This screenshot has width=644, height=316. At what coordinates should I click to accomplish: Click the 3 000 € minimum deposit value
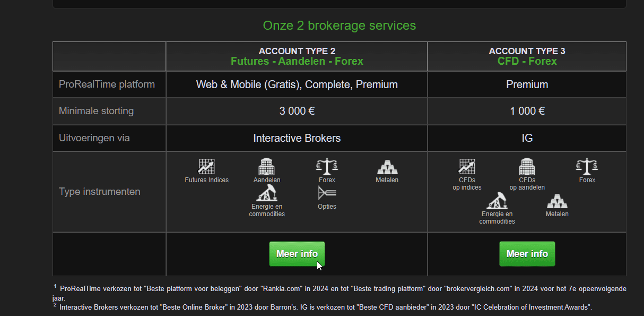tap(297, 111)
